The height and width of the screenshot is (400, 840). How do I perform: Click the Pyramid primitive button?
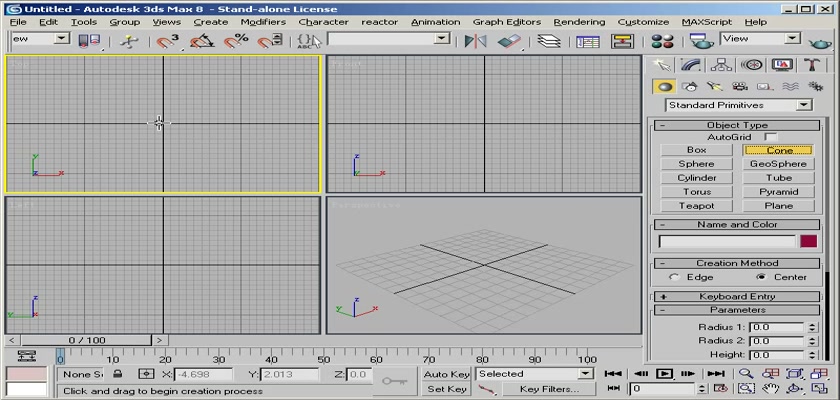click(778, 192)
